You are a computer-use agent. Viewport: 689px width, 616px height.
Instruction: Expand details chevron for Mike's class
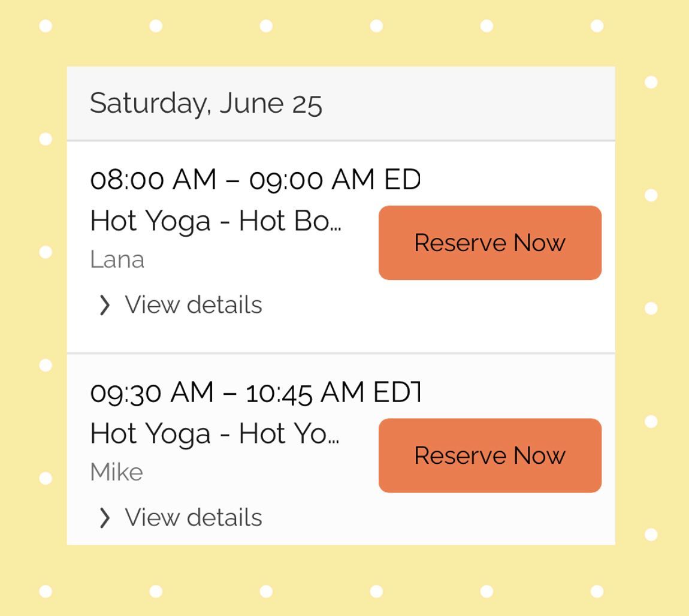104,518
